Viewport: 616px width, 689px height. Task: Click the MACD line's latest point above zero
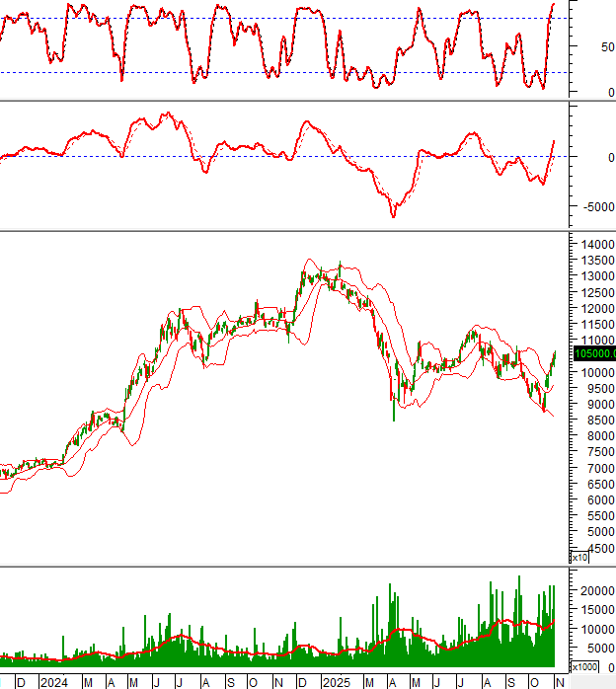click(554, 141)
